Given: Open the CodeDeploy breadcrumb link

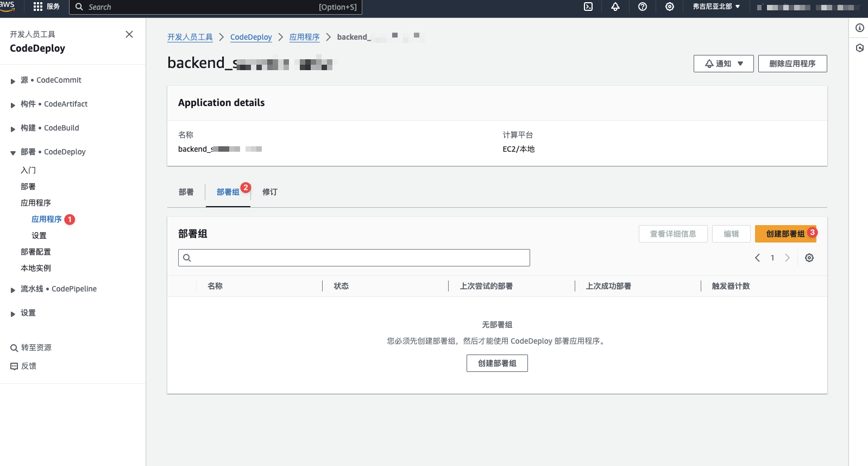Looking at the screenshot, I should (x=251, y=37).
